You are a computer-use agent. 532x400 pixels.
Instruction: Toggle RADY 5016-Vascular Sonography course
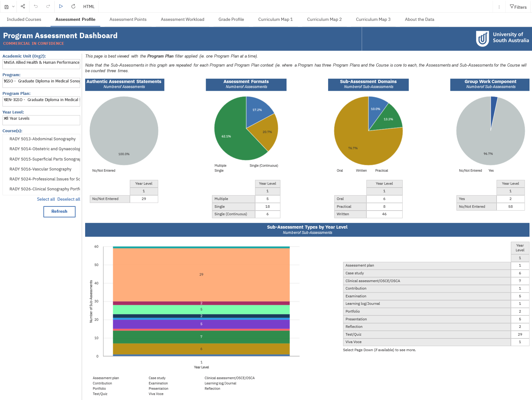40,169
